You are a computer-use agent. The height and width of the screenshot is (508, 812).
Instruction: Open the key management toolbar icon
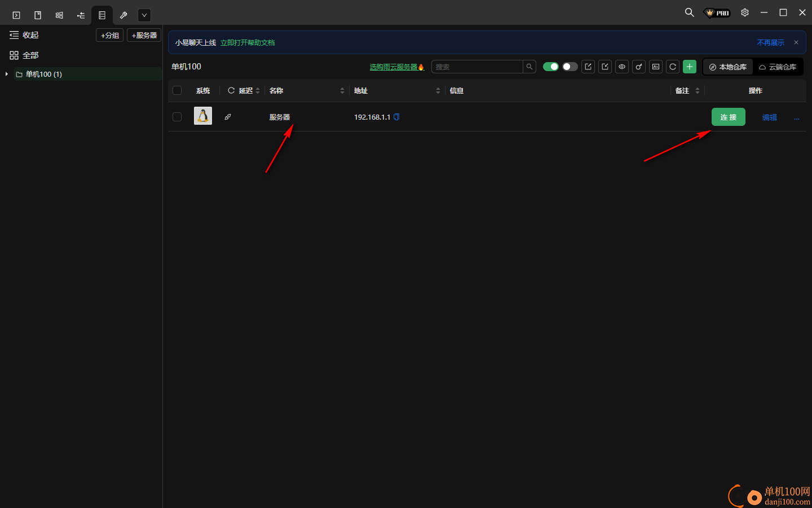(x=639, y=67)
